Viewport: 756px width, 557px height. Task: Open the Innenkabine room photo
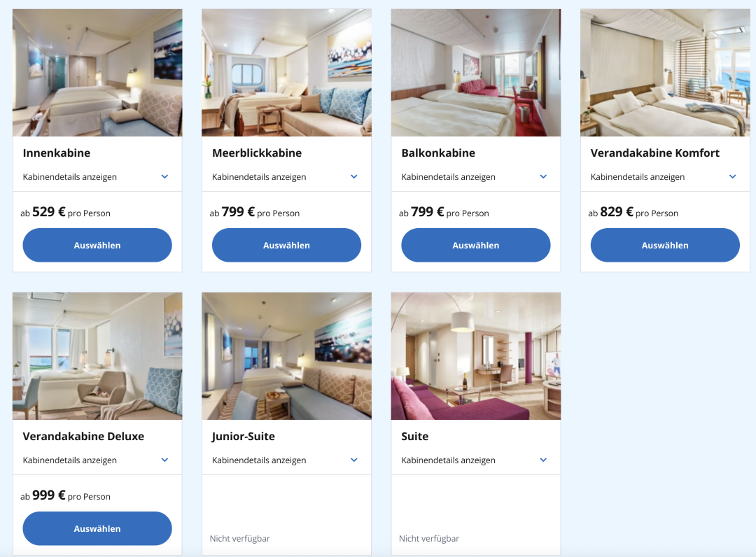[x=97, y=73]
